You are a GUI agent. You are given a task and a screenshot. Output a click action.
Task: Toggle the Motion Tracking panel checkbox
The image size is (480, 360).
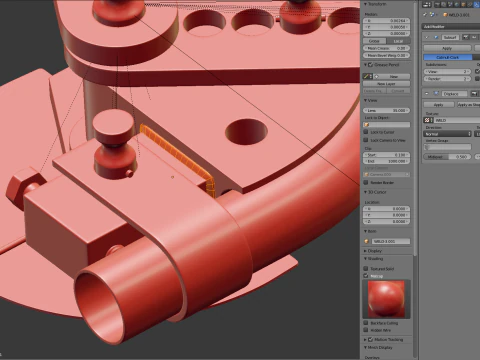tap(370, 339)
